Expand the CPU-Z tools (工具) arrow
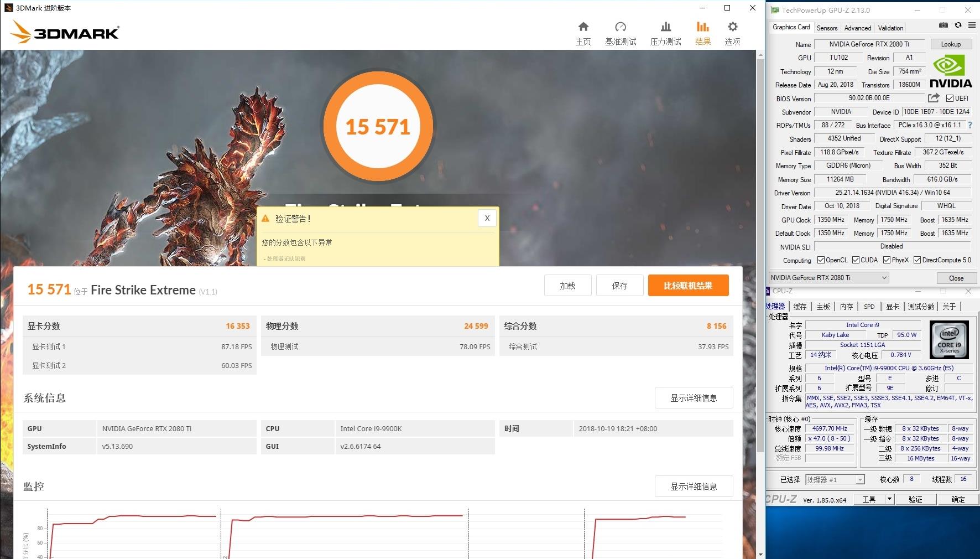The width and height of the screenshot is (980, 559). tap(889, 499)
